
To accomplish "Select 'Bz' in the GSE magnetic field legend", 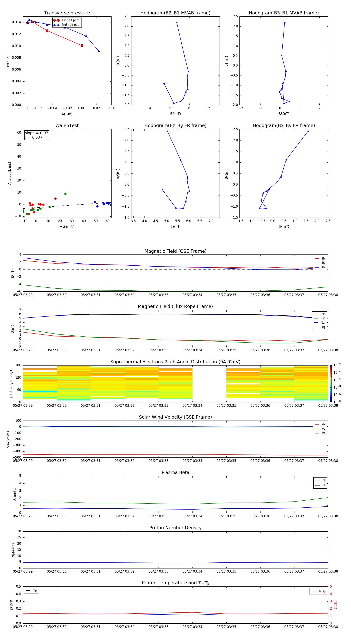I will click(320, 267).
